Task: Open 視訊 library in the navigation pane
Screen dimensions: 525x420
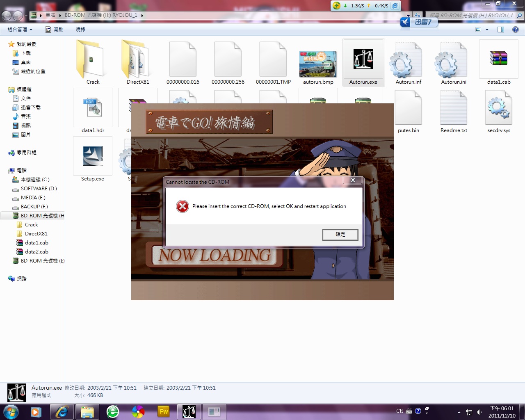Action: pyautogui.click(x=22, y=126)
